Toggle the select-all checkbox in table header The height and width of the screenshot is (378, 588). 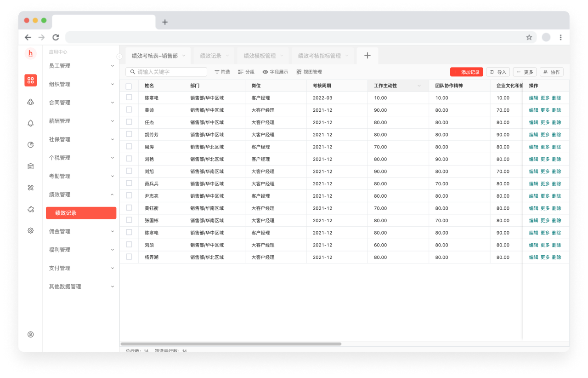tap(129, 86)
